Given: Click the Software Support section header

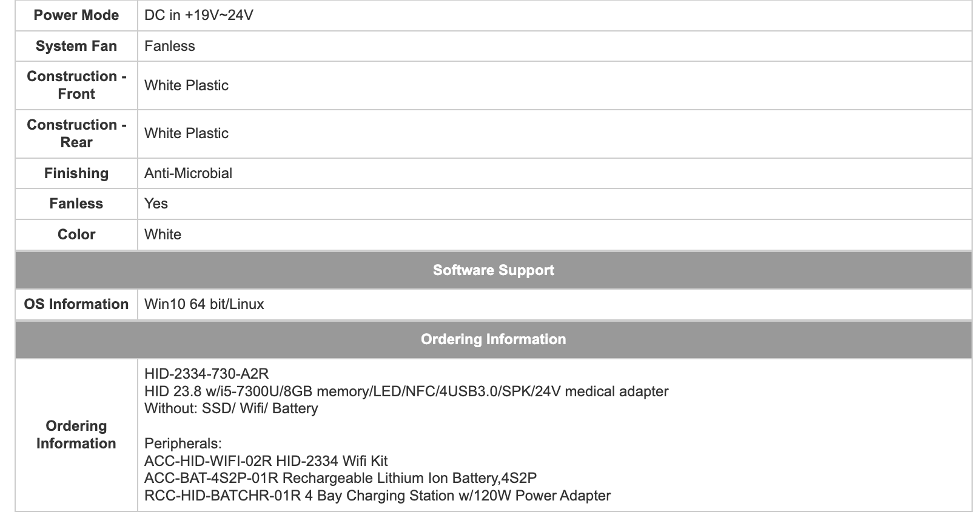Looking at the screenshot, I should (493, 270).
